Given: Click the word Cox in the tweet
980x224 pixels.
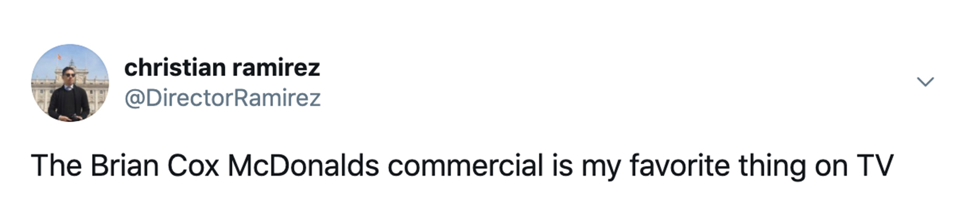Looking at the screenshot, I should click(x=193, y=166).
